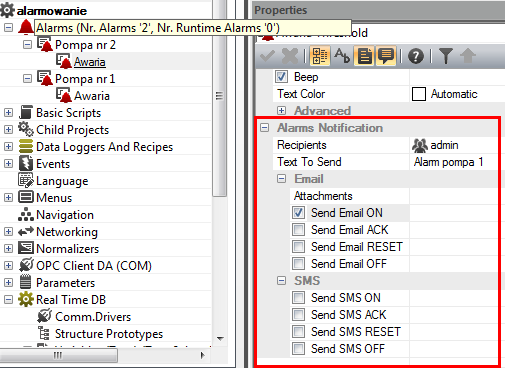Enable Send Email RESET checkbox
The width and height of the screenshot is (505, 368).
click(x=298, y=247)
